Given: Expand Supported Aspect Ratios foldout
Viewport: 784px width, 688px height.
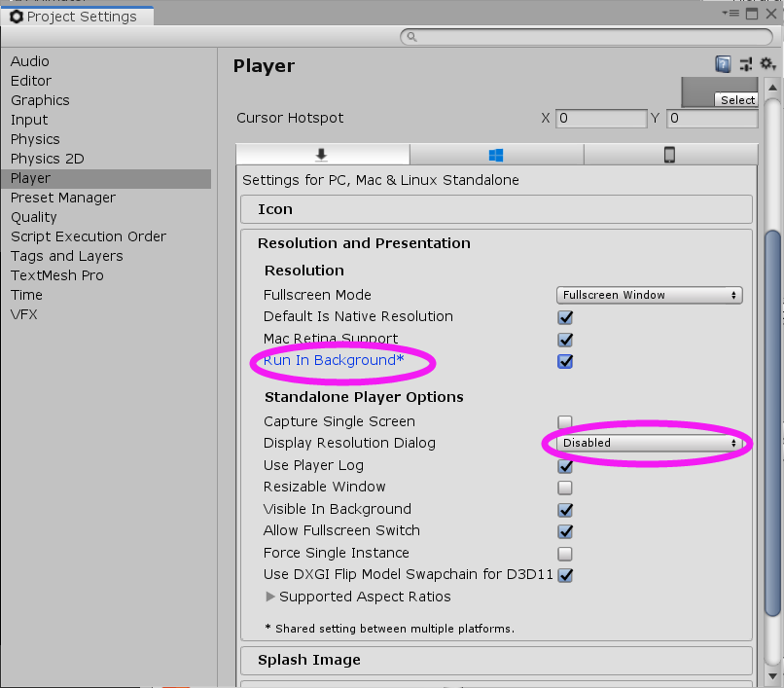Looking at the screenshot, I should 270,597.
